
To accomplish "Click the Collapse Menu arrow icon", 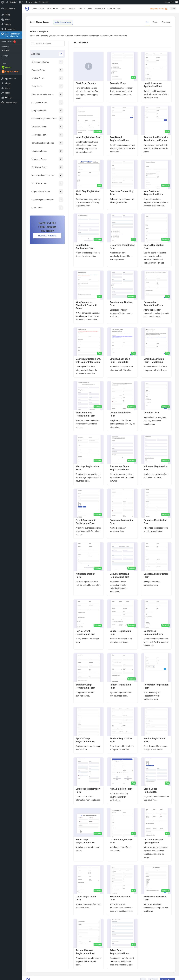I will tap(3, 102).
